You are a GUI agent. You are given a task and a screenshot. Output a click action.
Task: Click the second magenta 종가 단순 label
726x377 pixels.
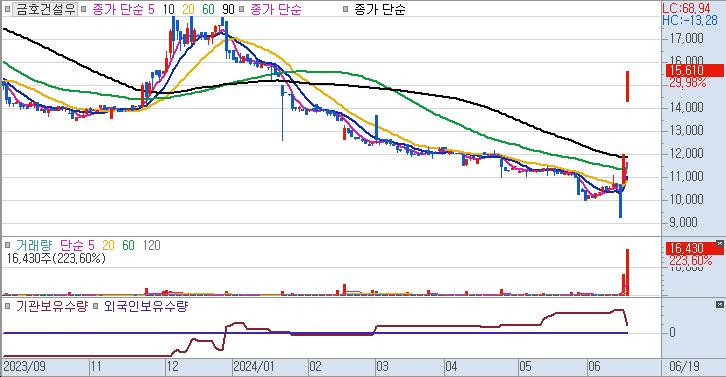point(276,9)
